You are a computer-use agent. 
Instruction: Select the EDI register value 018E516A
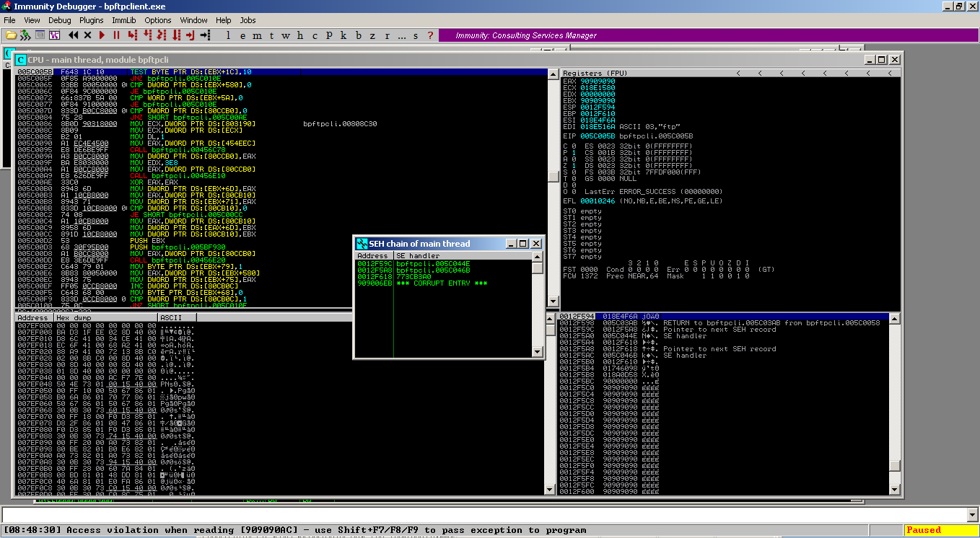point(598,126)
